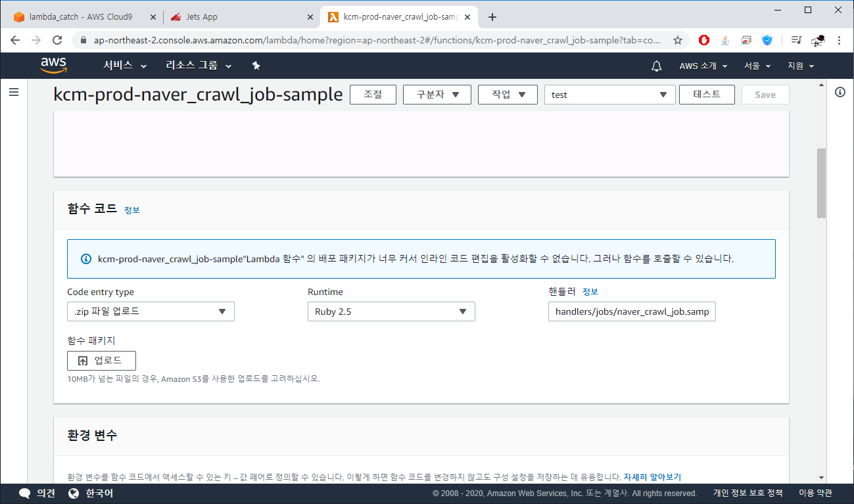
Task: Click the feedback speech bubble icon
Action: click(x=25, y=493)
